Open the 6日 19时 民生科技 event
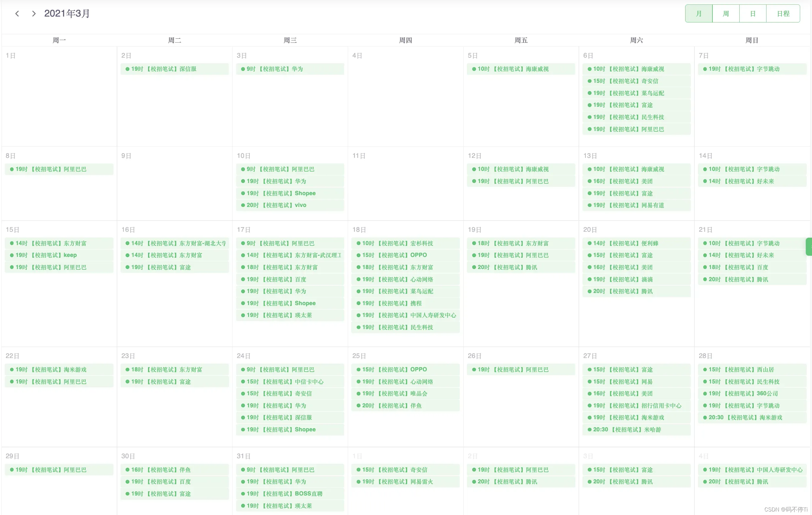 [636, 117]
